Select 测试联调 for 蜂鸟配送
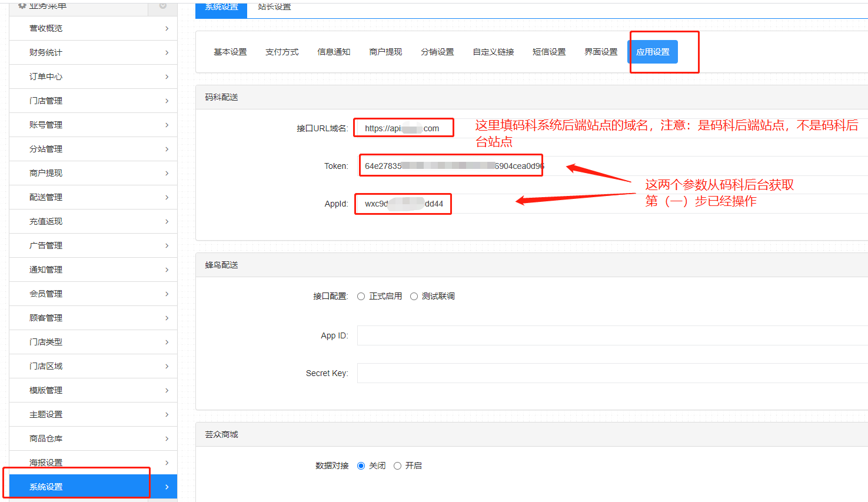The width and height of the screenshot is (868, 502). coord(414,296)
